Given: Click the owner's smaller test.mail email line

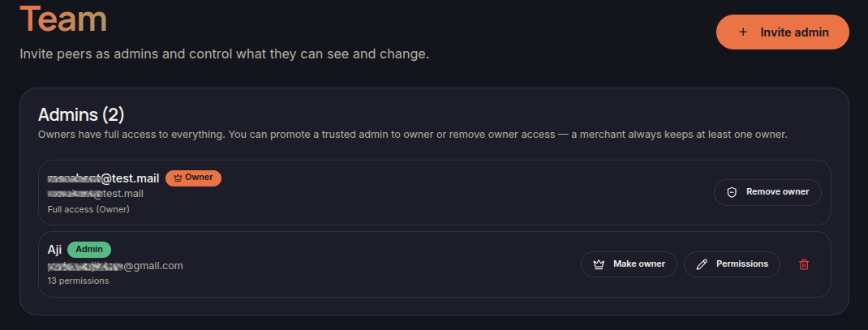Looking at the screenshot, I should pos(96,194).
